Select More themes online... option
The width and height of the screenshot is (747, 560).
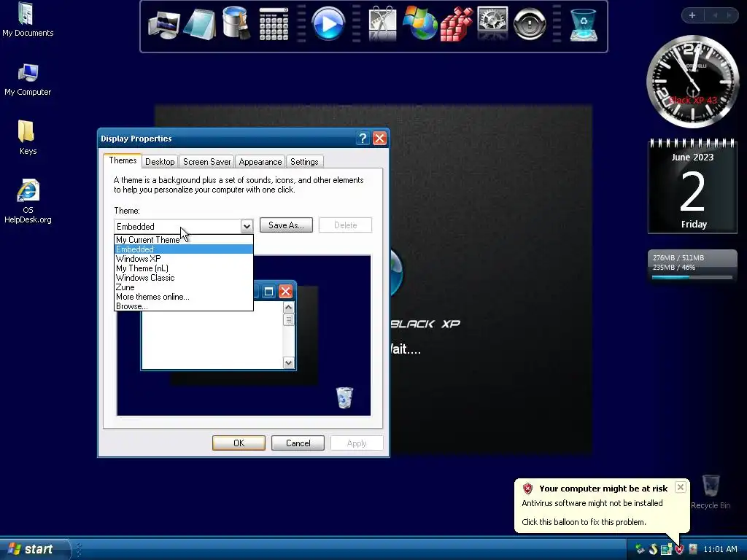pyautogui.click(x=183, y=297)
